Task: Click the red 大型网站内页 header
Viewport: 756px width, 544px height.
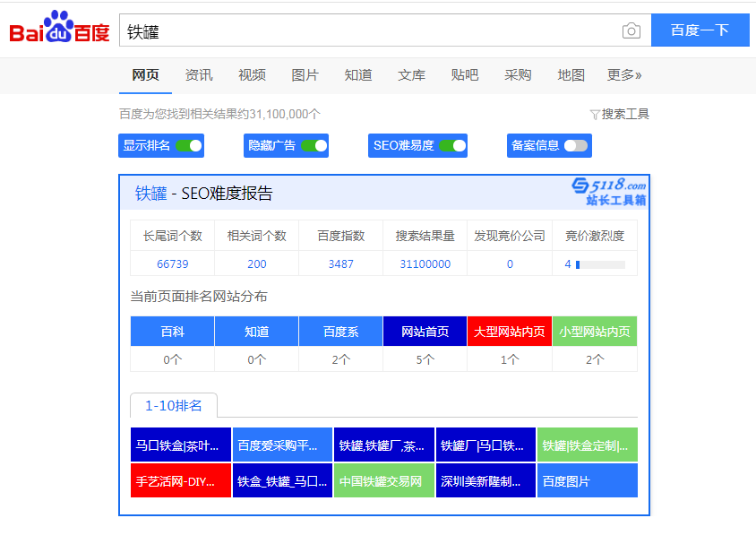Action: 510,332
